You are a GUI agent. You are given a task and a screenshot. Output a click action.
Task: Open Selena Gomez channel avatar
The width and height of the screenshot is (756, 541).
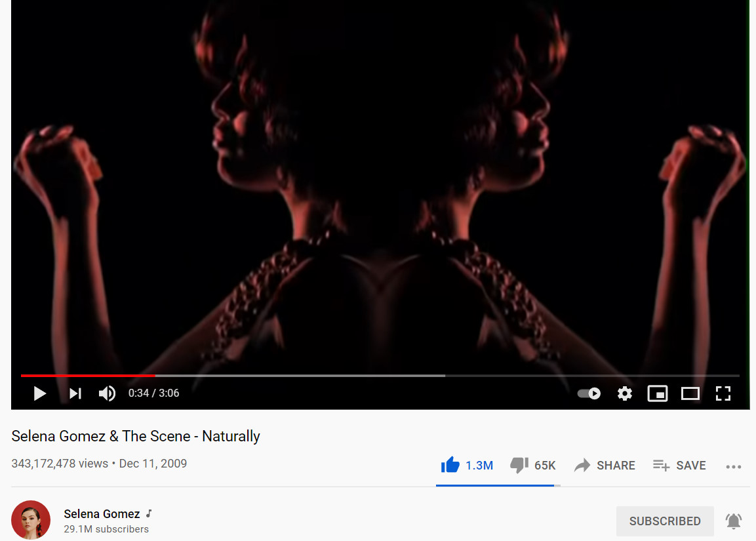[31, 520]
